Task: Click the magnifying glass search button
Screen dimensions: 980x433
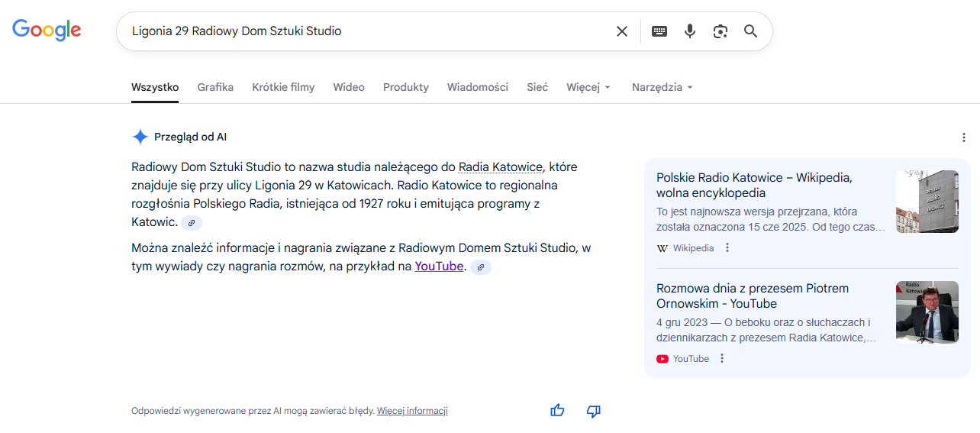Action: (751, 31)
